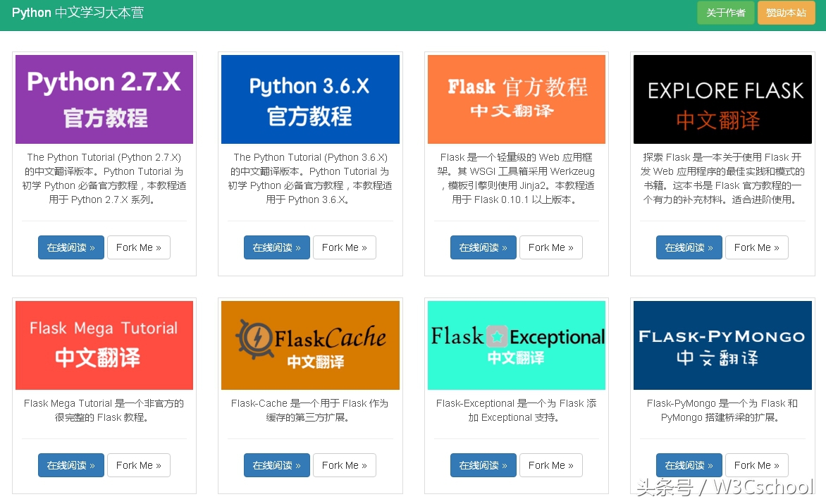This screenshot has height=504, width=826.
Task: Click the 赞助本站 button in the header
Action: 786,13
